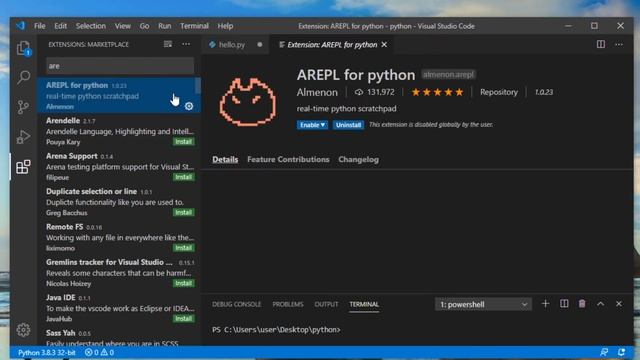The height and width of the screenshot is (360, 640).
Task: Open the 1: powershell terminal dropdown
Action: tap(483, 304)
